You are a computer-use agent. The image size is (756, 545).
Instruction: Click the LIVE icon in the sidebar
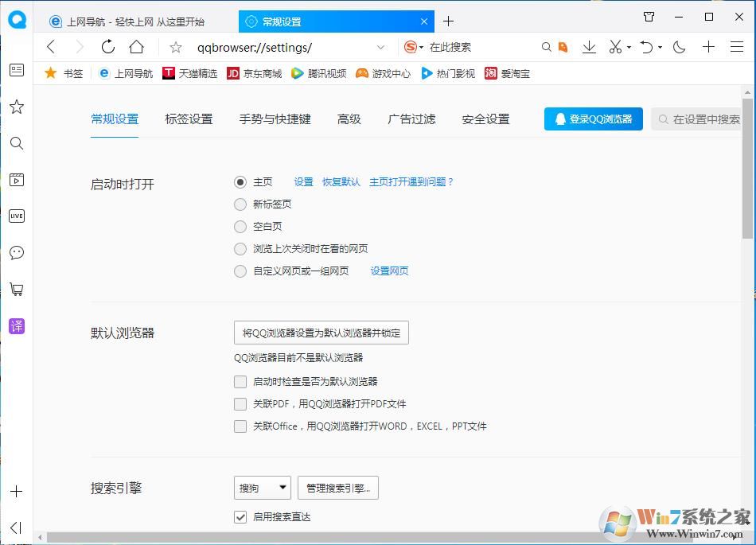pyautogui.click(x=16, y=216)
